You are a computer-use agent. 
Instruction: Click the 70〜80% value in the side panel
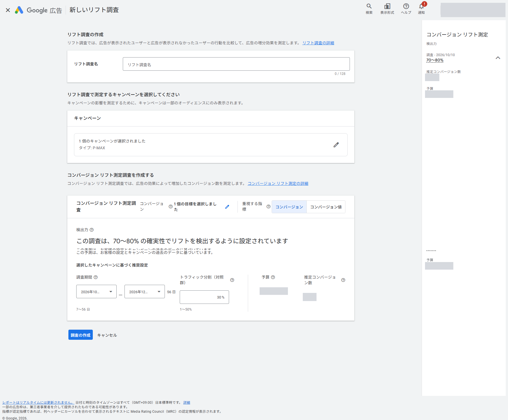(x=435, y=60)
